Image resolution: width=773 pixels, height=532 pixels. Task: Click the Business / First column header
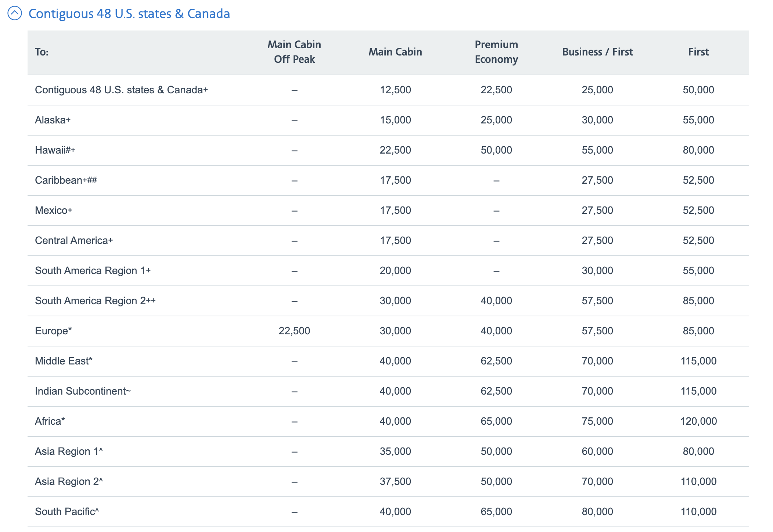click(597, 52)
